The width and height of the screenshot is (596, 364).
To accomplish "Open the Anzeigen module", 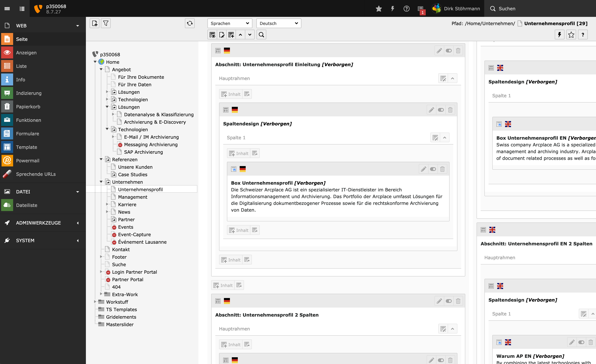I will [x=43, y=53].
